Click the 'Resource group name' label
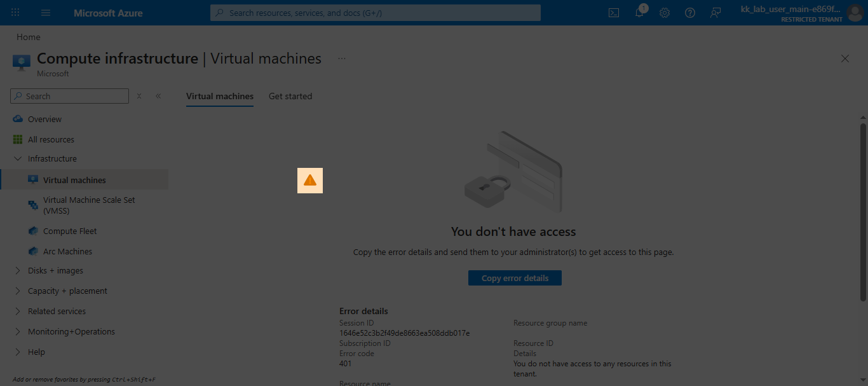The height and width of the screenshot is (386, 868). 550,323
